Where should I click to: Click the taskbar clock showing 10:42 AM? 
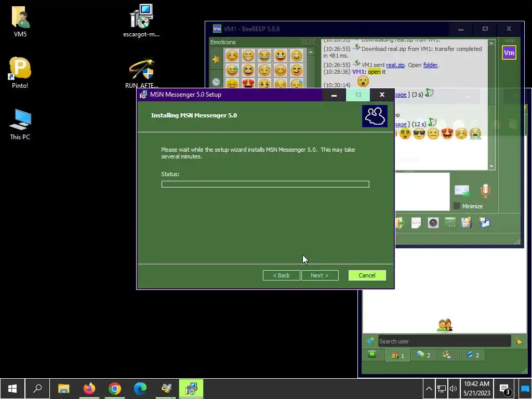477,389
